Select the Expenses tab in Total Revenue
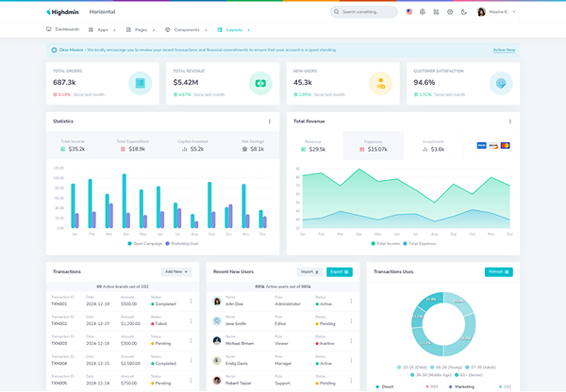566x392 pixels. click(x=373, y=146)
